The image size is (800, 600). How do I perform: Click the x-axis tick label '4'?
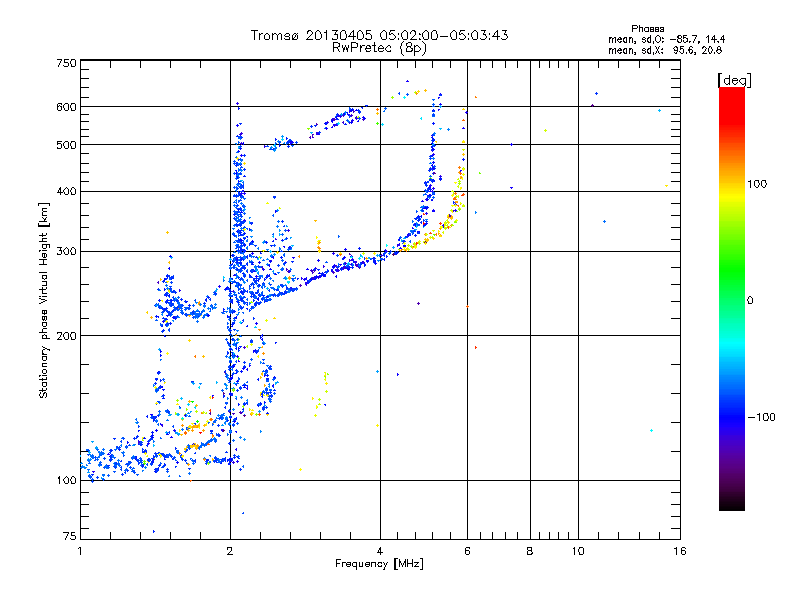380,551
